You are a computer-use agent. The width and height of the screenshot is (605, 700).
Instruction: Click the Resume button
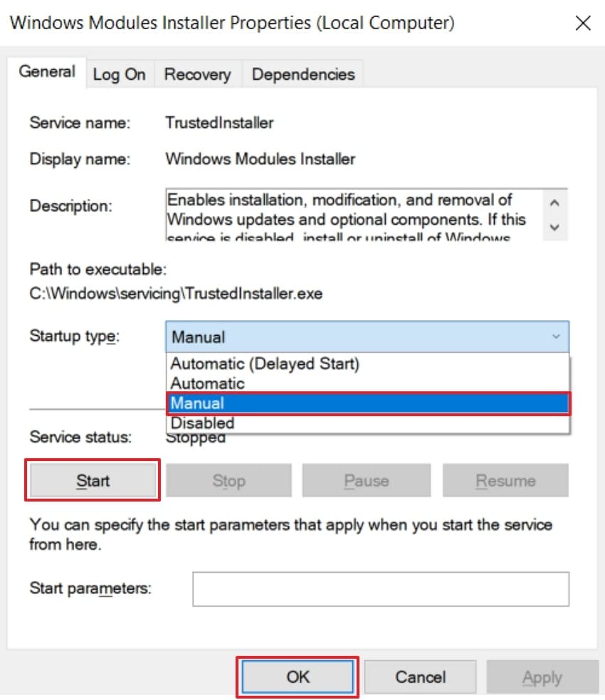(505, 480)
